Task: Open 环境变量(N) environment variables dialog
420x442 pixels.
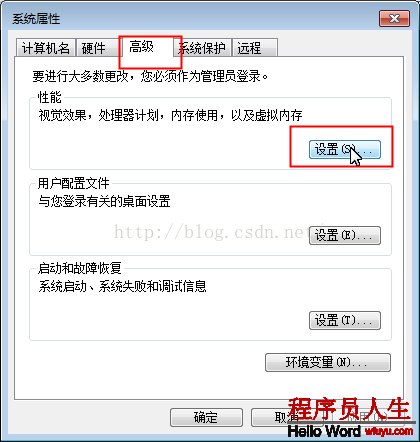Action: coord(328,362)
